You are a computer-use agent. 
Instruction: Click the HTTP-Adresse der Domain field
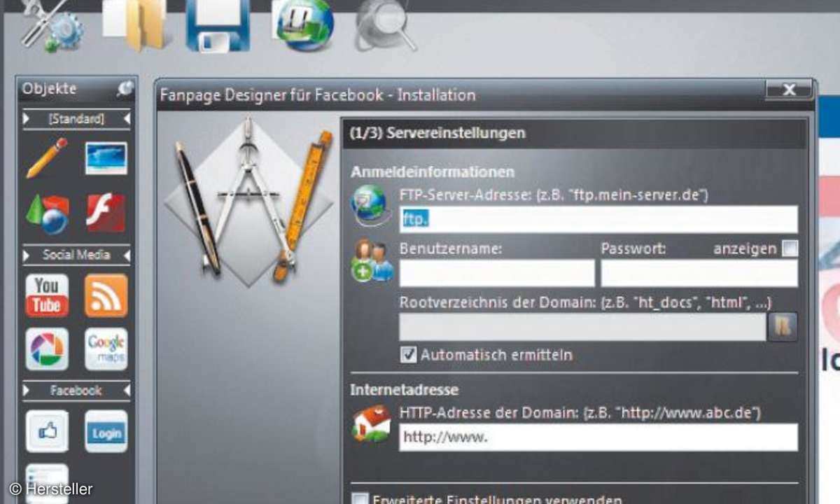pos(598,437)
